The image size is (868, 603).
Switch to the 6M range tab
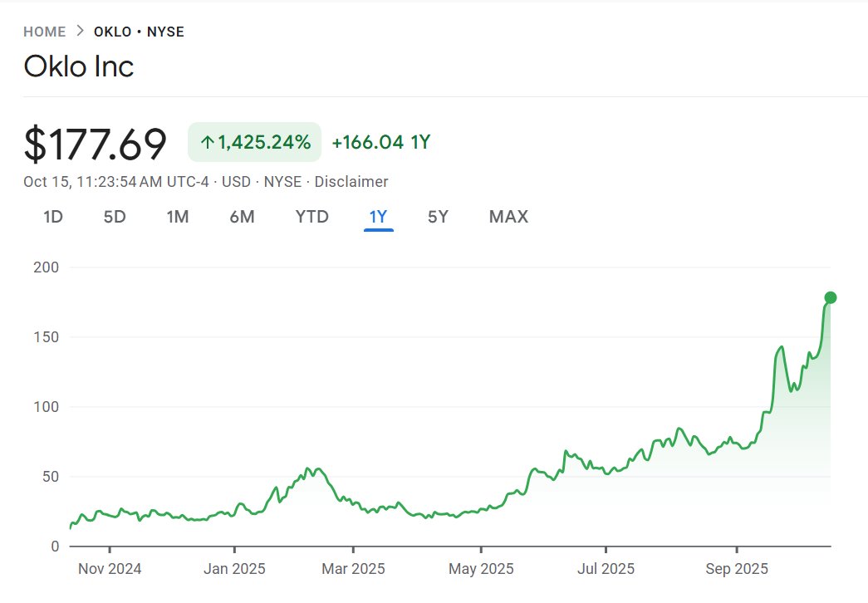coord(242,217)
